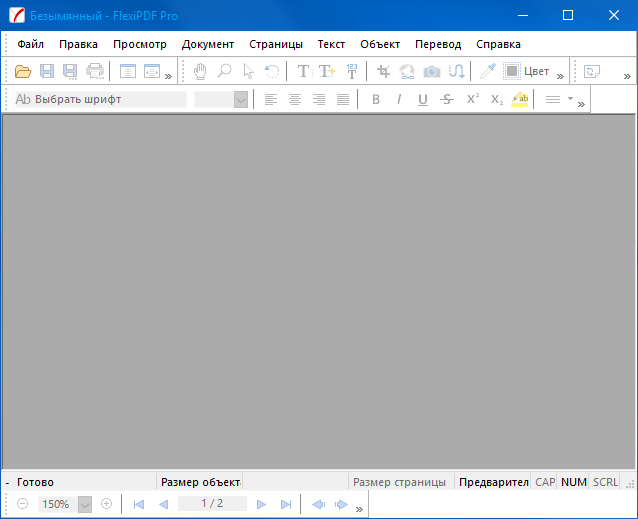The height and width of the screenshot is (519, 638).
Task: Select the Hand tool
Action: click(x=200, y=71)
